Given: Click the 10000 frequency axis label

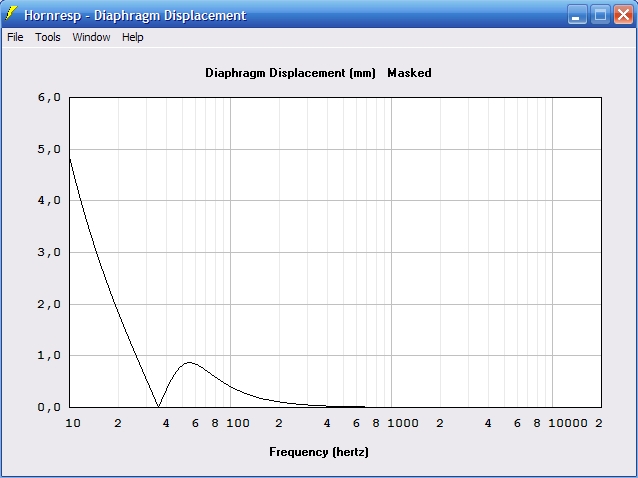Looking at the screenshot, I should point(568,423).
